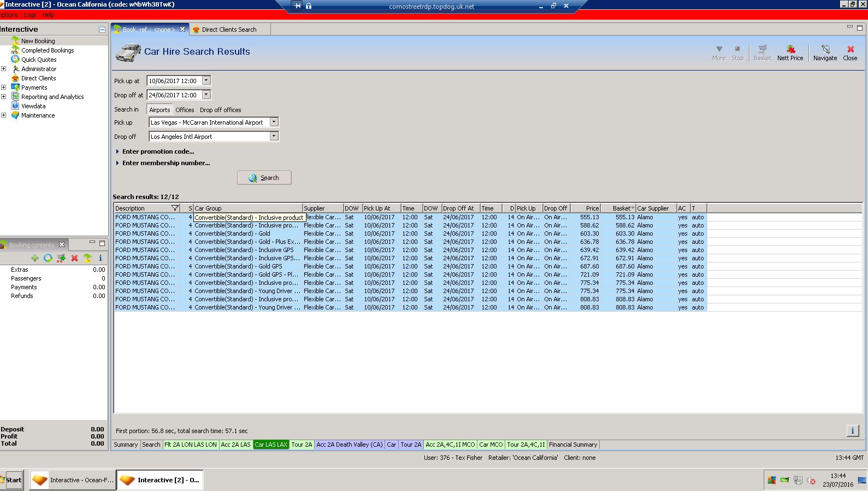Open Quick Quotes from the sidebar
The width and height of the screenshot is (868, 491).
39,60
